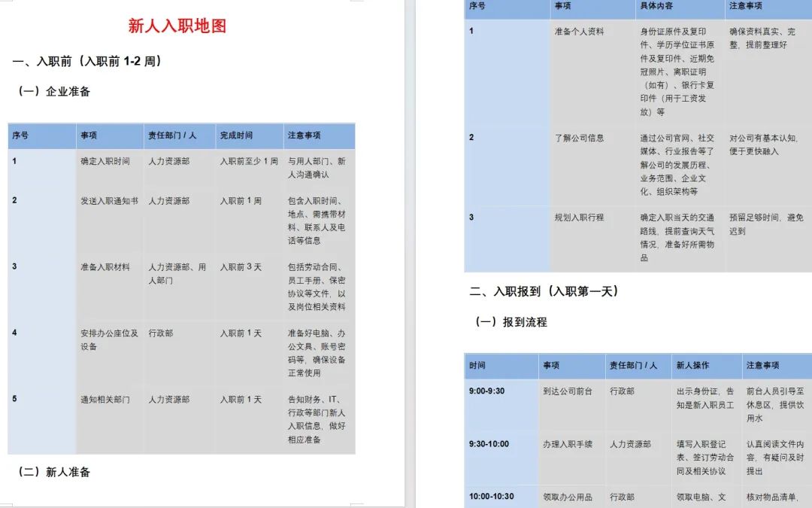Click 人力资源部 in the 办理入职手续 row
Viewport: 812px width, 508px height.
click(x=630, y=444)
